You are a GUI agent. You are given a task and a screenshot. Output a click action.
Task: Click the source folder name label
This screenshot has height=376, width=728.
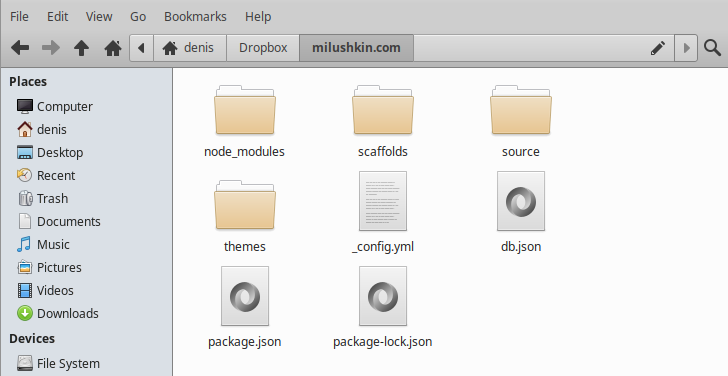[520, 152]
